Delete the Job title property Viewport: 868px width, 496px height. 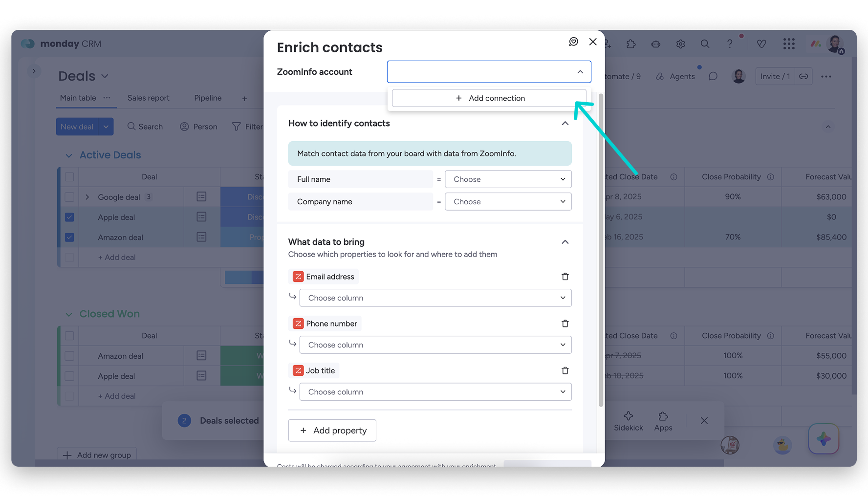565,370
